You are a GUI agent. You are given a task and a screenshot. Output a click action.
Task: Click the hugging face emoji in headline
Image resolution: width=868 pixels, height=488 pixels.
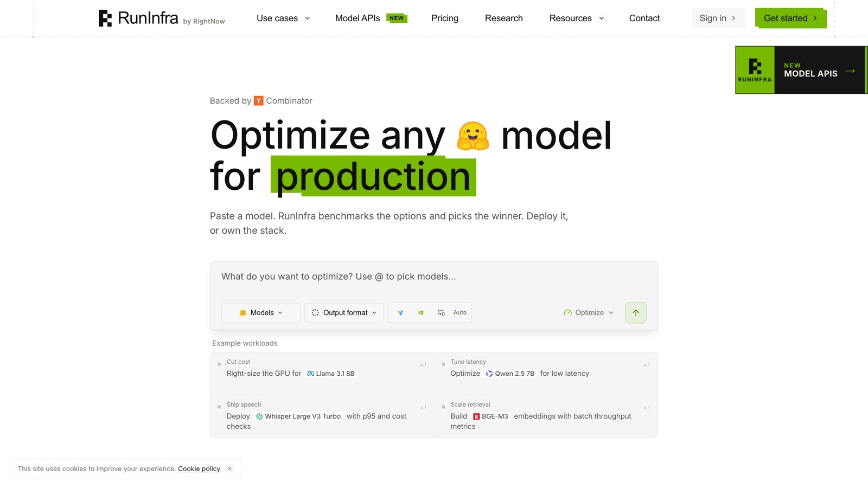pyautogui.click(x=473, y=136)
